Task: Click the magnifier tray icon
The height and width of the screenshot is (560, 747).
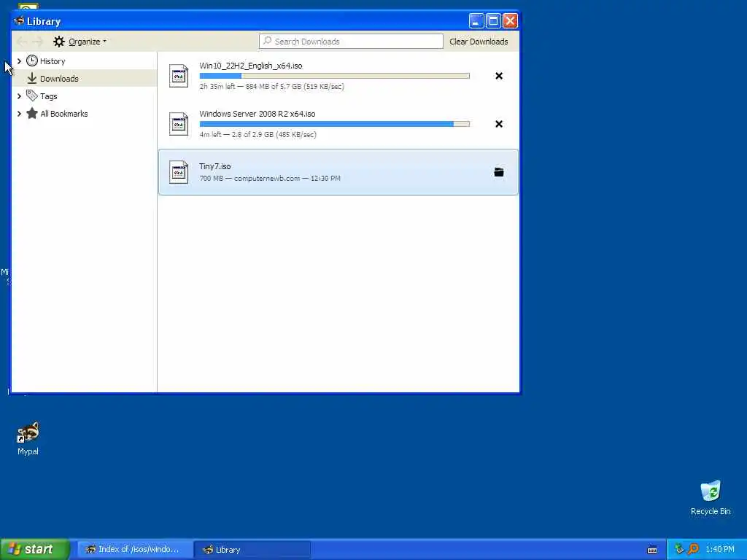Action: 693,549
